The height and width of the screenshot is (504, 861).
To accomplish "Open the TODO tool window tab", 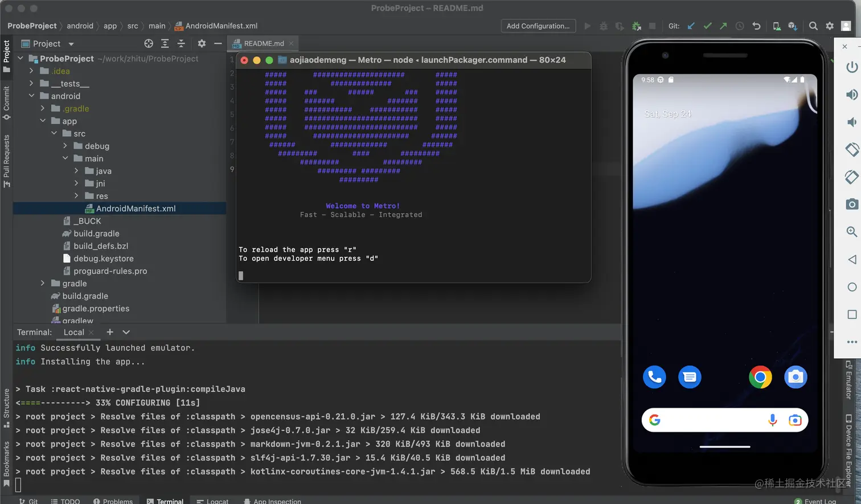I will [65, 501].
